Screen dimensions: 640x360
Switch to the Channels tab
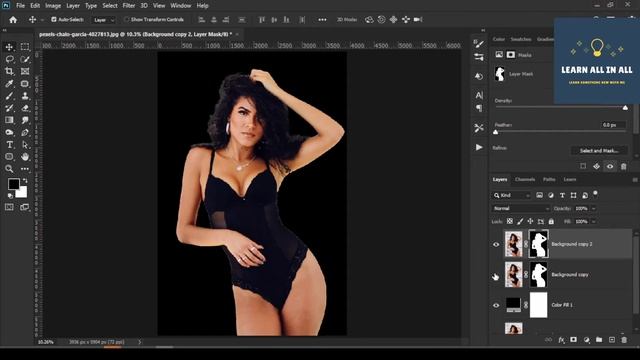(x=524, y=180)
